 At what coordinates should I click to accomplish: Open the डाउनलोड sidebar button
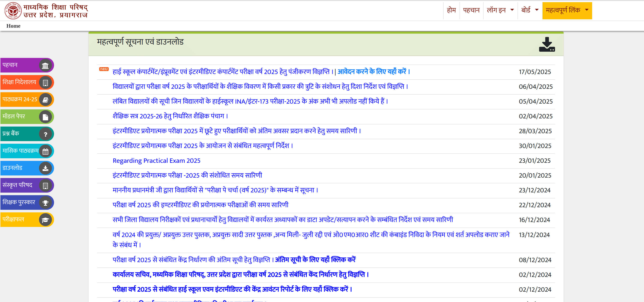click(27, 168)
